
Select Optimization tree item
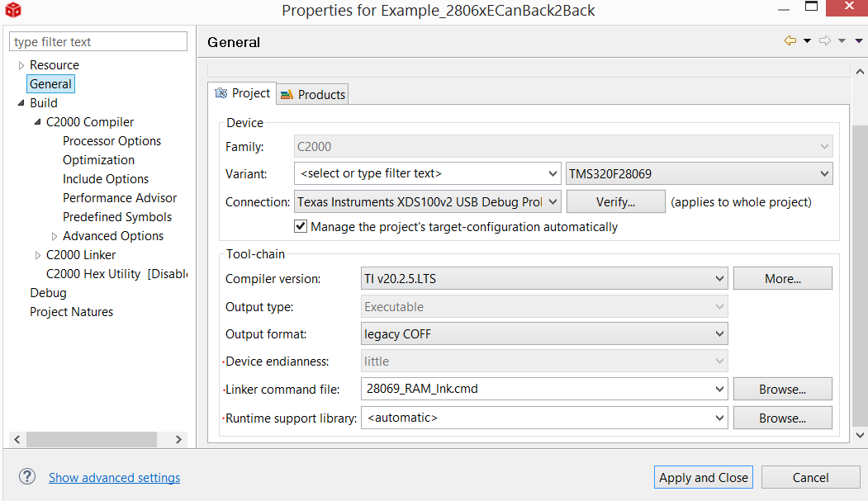pyautogui.click(x=98, y=160)
